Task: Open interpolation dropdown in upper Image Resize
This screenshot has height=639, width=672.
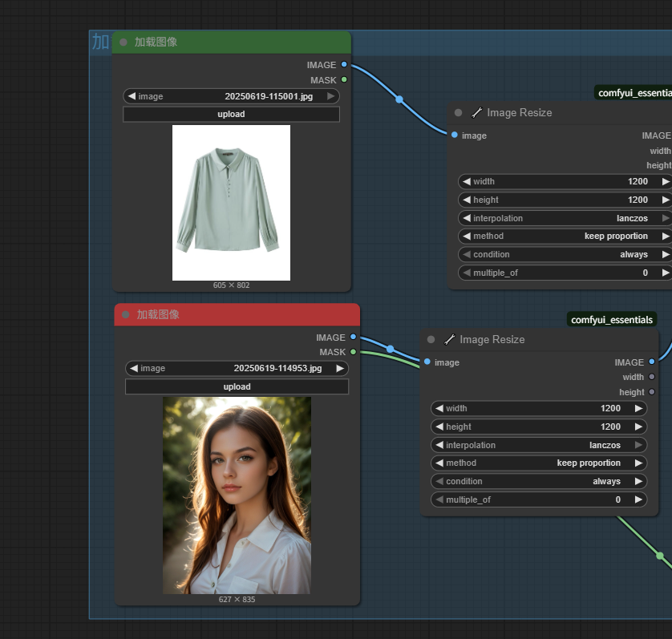Action: pyautogui.click(x=565, y=218)
